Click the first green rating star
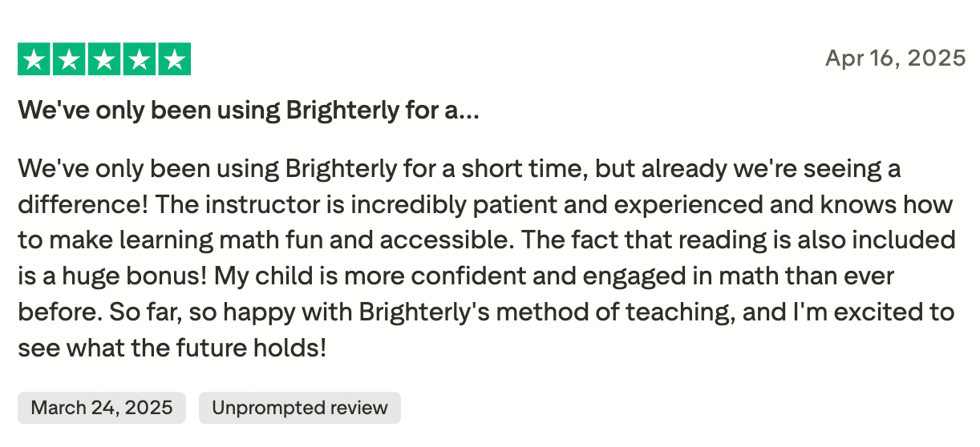This screenshot has width=980, height=447. click(x=33, y=59)
